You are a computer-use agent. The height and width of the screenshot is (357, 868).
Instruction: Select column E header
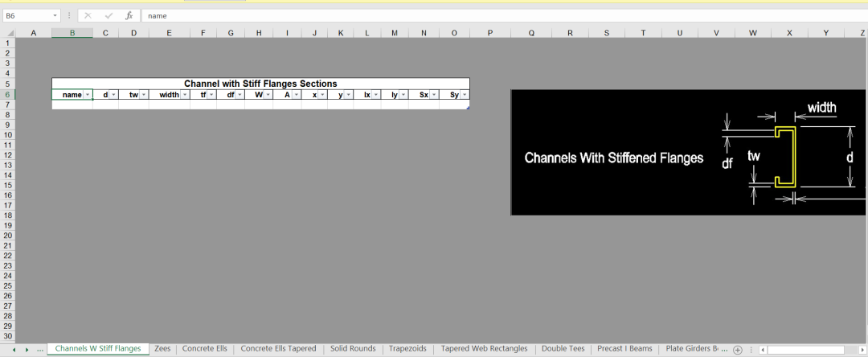click(x=169, y=33)
